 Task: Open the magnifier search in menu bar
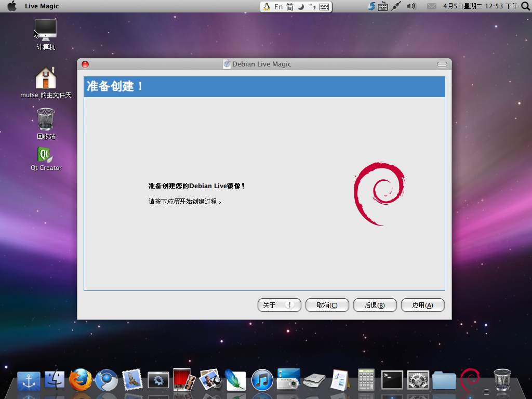(x=526, y=6)
